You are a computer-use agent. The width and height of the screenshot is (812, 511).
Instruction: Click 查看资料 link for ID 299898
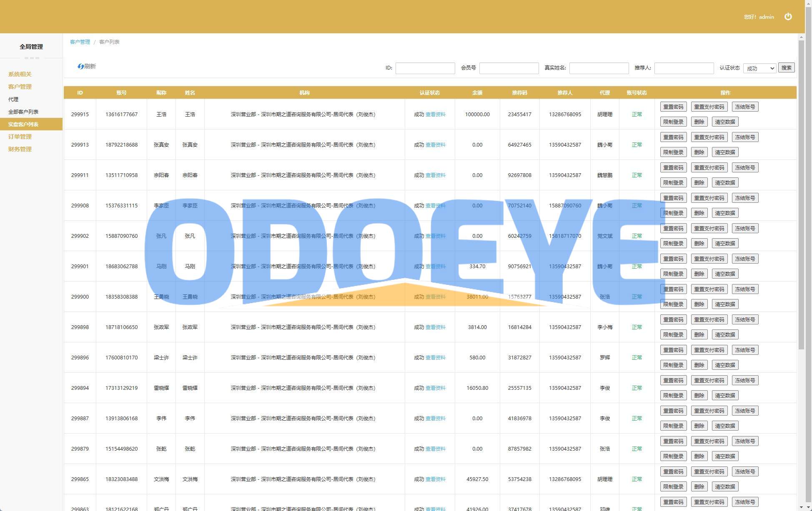coord(436,327)
